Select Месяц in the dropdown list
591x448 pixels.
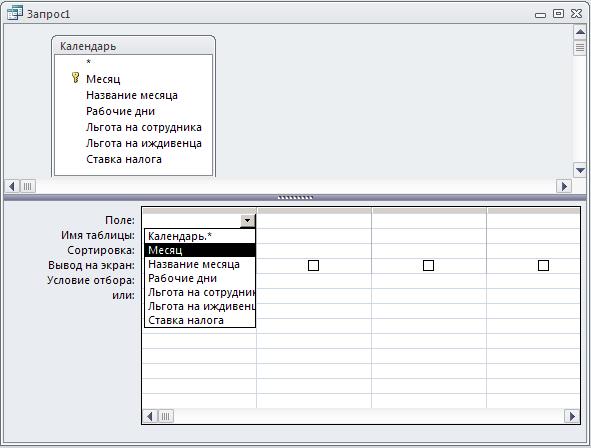tap(200, 250)
